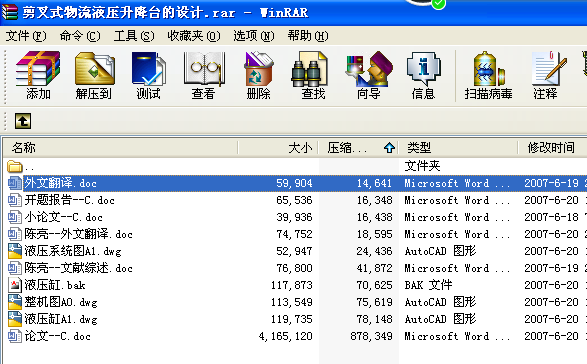Select file name 开题报告--C.doc
This screenshot has width=587, height=364.
coord(70,200)
